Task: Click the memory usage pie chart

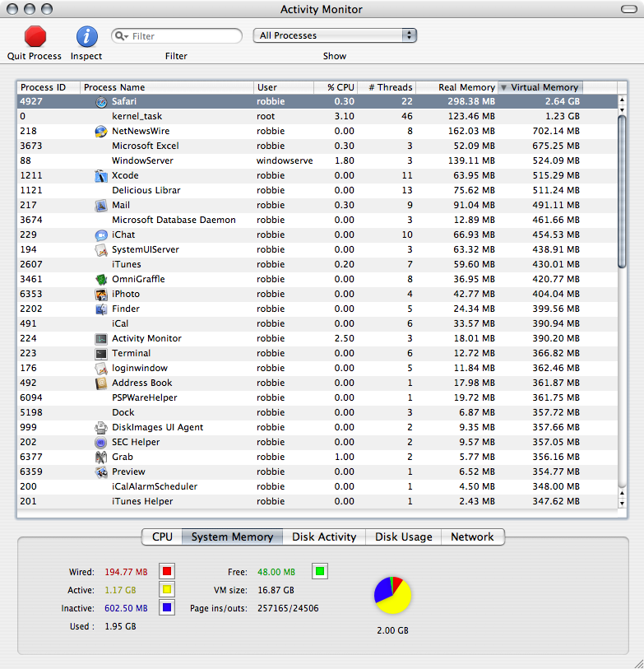Action: pyautogui.click(x=392, y=595)
